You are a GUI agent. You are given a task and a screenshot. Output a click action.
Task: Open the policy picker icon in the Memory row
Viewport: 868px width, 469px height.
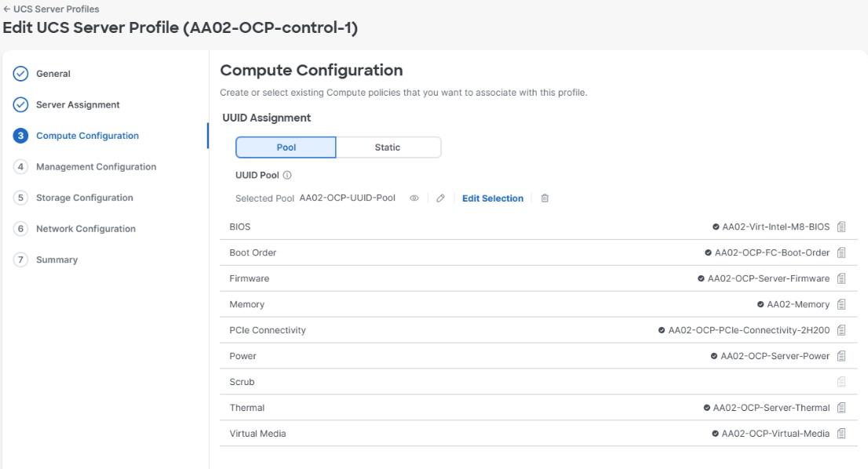tap(841, 304)
